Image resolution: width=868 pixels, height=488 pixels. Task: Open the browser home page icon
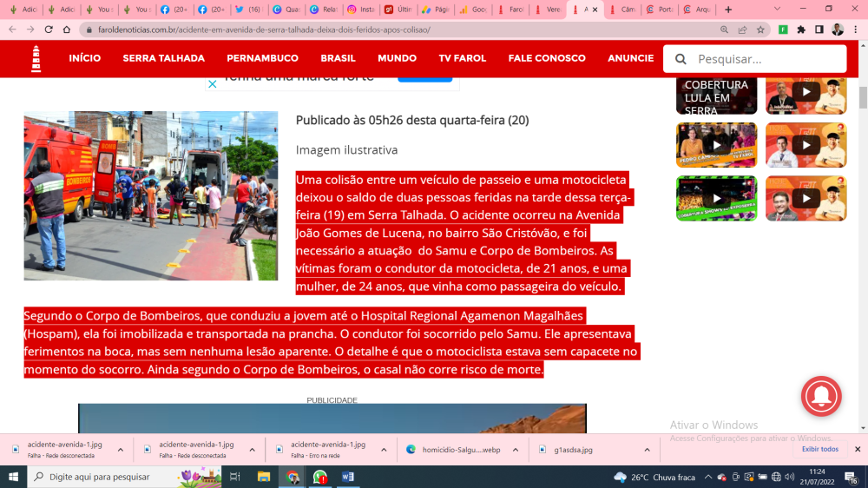tap(67, 30)
